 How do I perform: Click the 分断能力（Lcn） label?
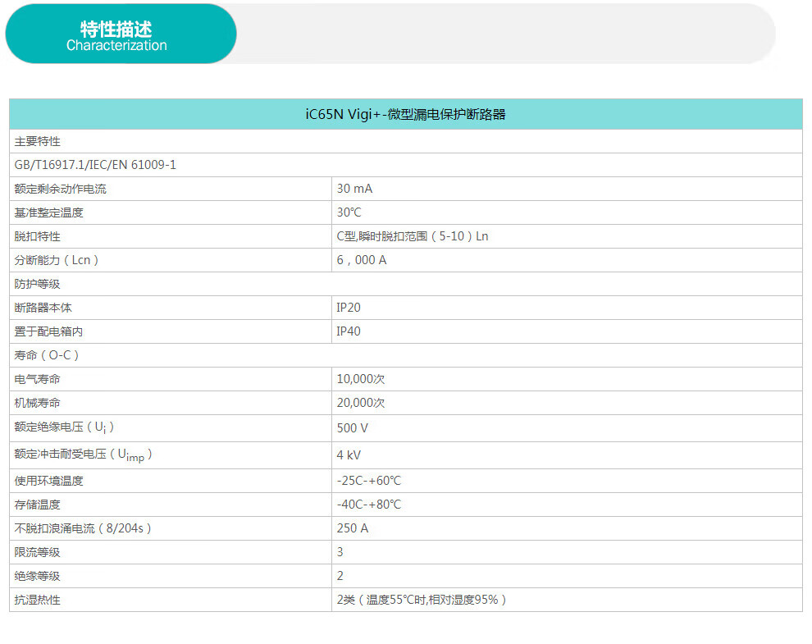[x=57, y=260]
